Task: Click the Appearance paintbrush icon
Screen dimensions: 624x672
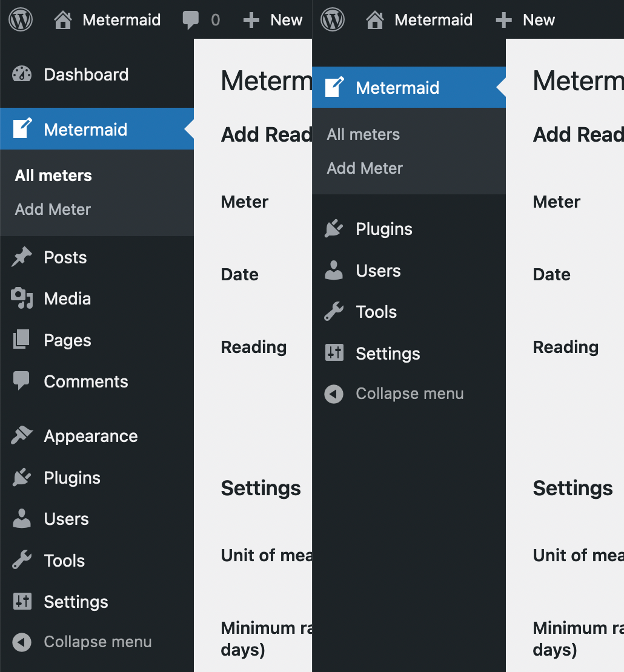Action: [22, 435]
